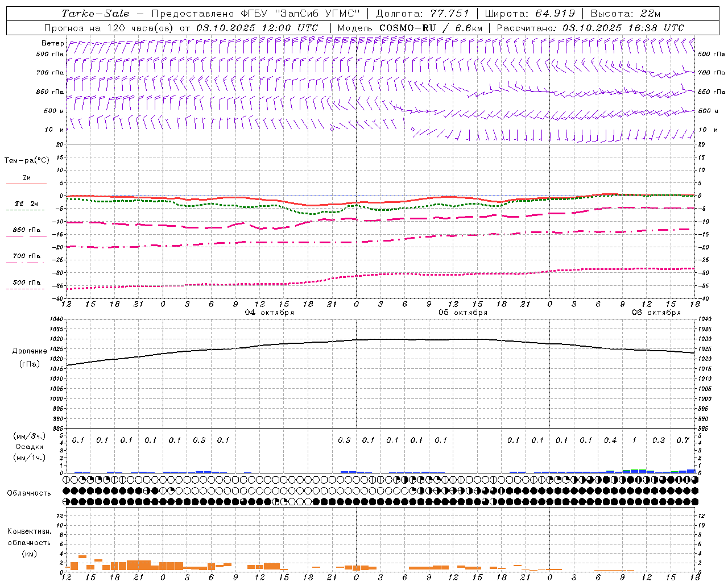
Task: Click the Ветер panel label
Action: point(52,43)
